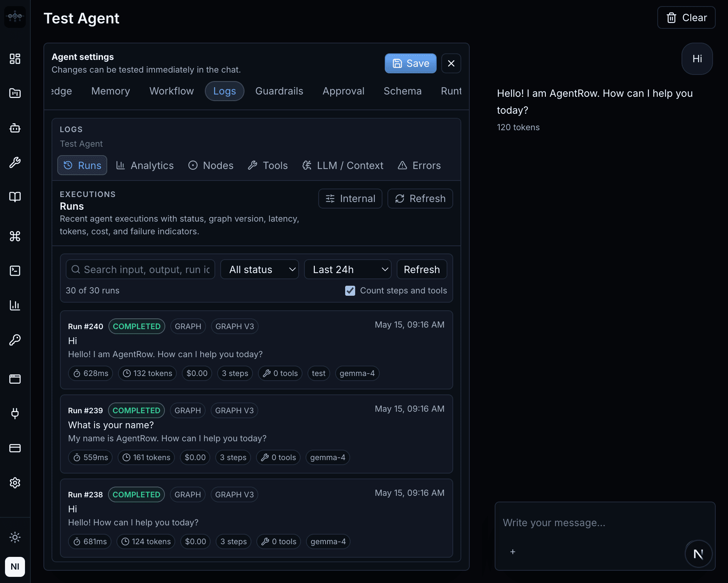Viewport: 728px width, 583px height.
Task: Open the dashboard grid icon in sidebar
Action: click(15, 59)
